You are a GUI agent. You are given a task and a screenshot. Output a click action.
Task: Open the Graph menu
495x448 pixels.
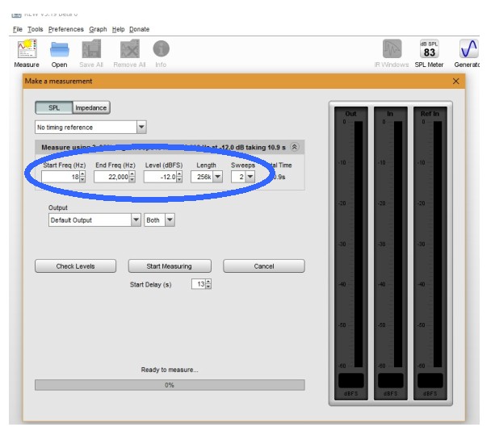pos(98,29)
